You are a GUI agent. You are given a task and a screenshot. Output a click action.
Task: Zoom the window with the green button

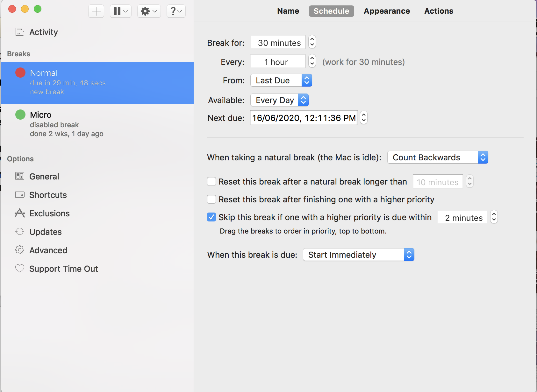[38, 9]
